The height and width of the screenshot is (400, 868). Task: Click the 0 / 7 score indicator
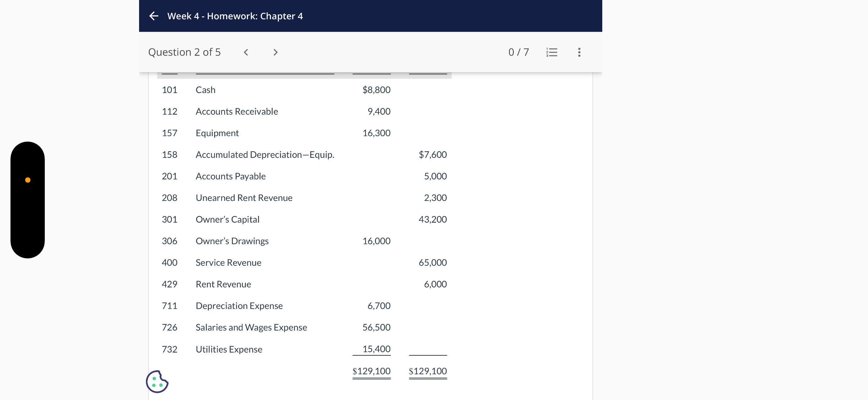point(518,52)
